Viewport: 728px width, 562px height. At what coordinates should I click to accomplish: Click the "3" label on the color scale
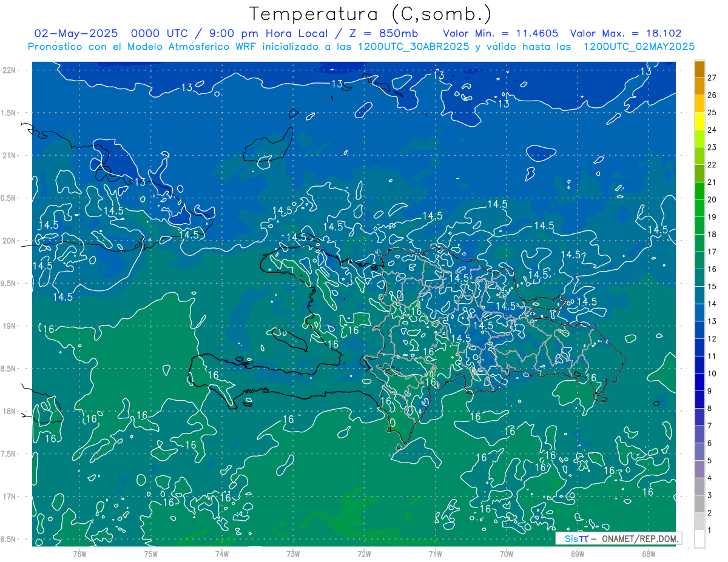coord(710,495)
